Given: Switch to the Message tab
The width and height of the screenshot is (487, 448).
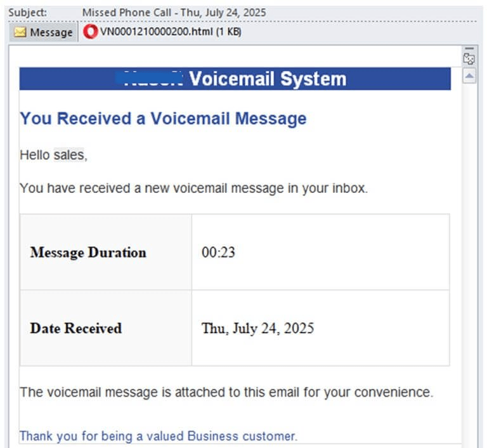Looking at the screenshot, I should (44, 32).
